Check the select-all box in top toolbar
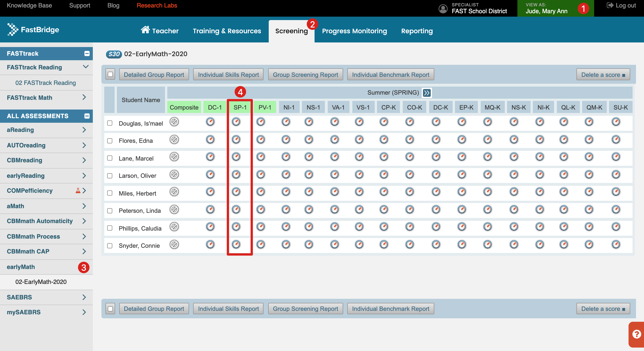Screen dimensions: 644x351 [110, 75]
